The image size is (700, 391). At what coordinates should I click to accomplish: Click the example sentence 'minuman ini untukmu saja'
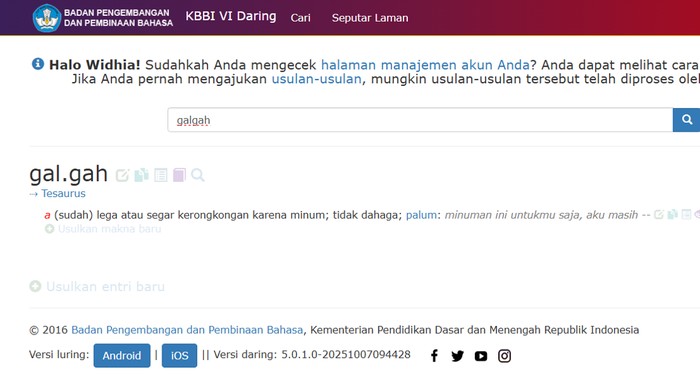(512, 215)
